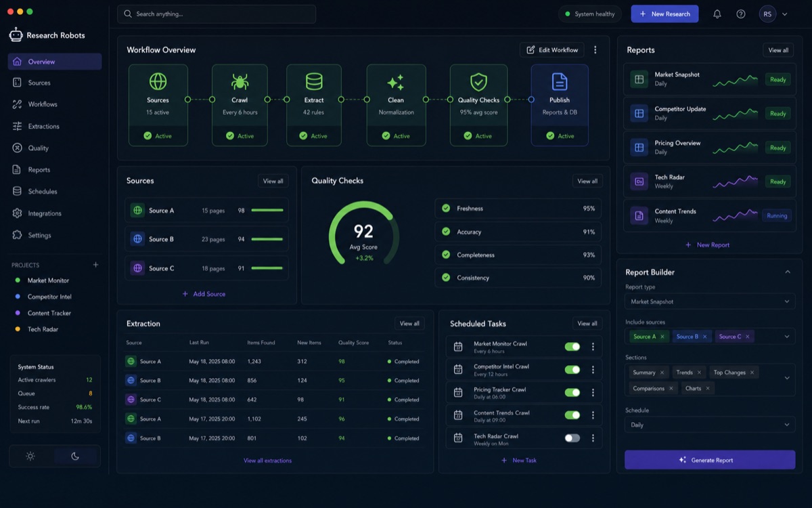
Task: Open the Overview sidebar item
Action: click(55, 62)
